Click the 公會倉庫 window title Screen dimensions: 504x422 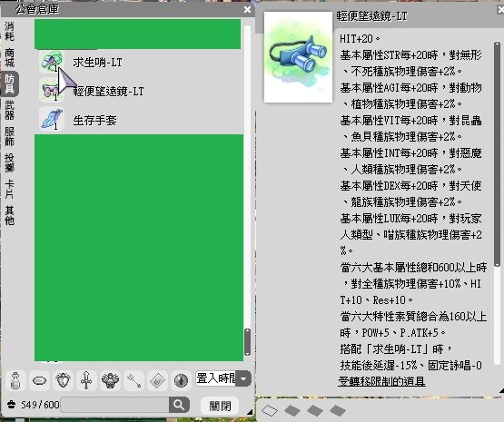coord(37,9)
